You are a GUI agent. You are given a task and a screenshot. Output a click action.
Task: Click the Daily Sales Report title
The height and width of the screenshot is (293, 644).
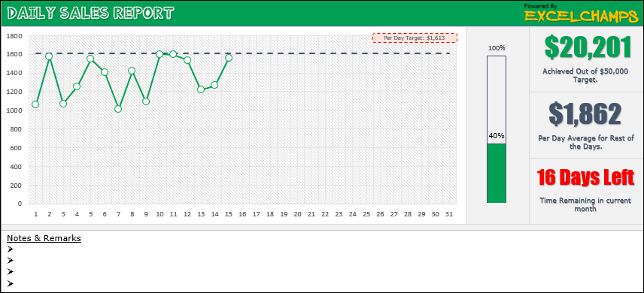[90, 13]
